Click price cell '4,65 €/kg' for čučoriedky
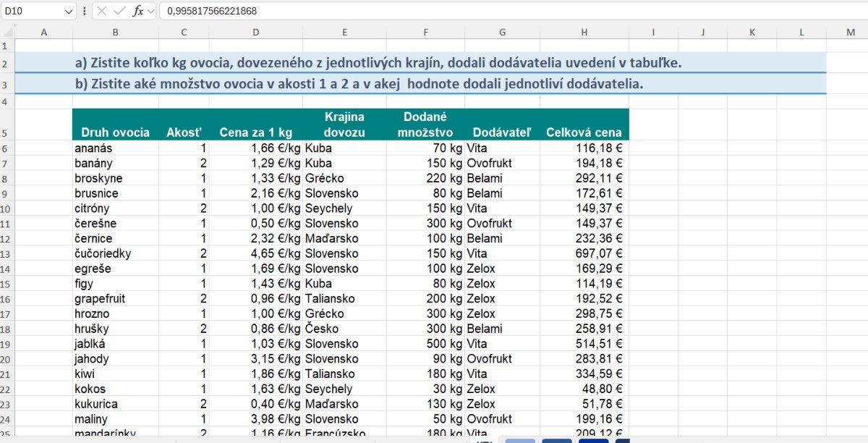 [x=256, y=253]
